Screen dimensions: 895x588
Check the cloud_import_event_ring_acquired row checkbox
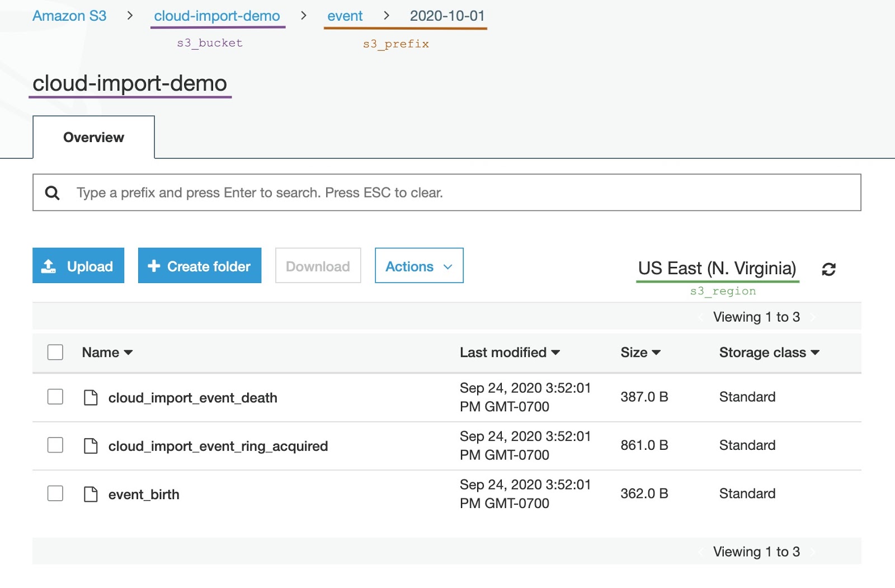pyautogui.click(x=55, y=445)
